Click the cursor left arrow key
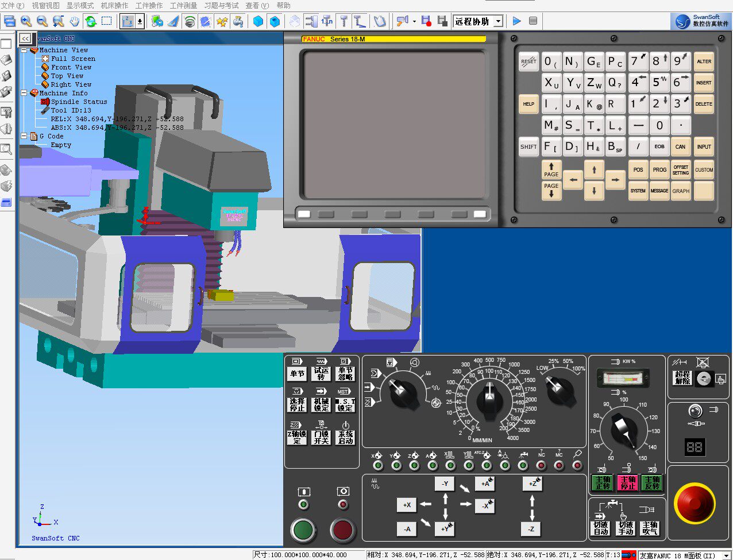This screenshot has height=560, width=733. [x=573, y=180]
